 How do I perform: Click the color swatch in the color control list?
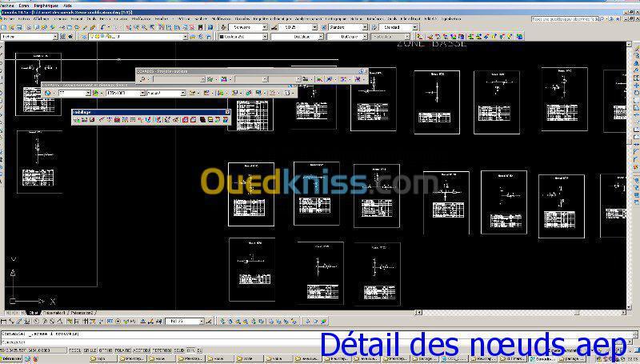click(222, 37)
